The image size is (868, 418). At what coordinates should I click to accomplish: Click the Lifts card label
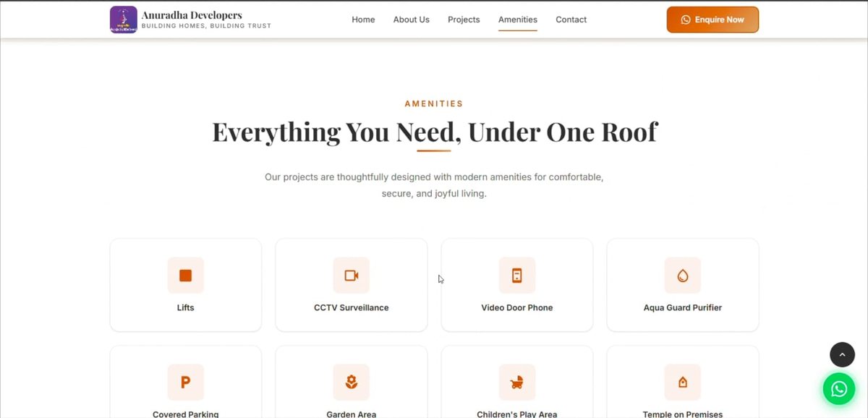(186, 307)
